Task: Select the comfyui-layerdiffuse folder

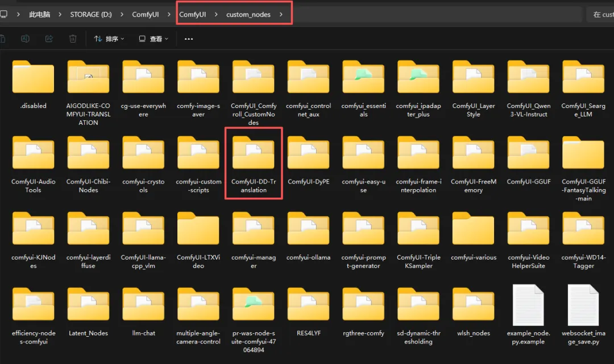Action: pos(89,229)
